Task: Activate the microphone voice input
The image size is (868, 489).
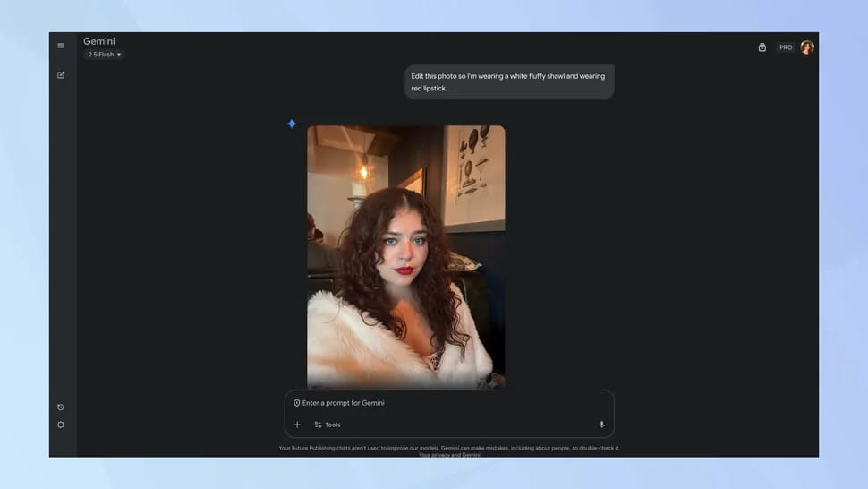Action: (601, 425)
